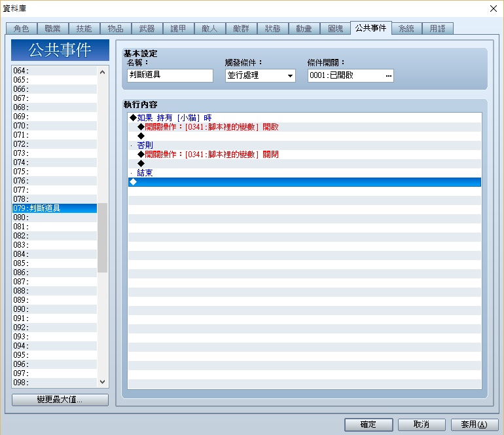
Task: Select the 如果 持有 [小貓] 時 command line
Action: pyautogui.click(x=304, y=117)
